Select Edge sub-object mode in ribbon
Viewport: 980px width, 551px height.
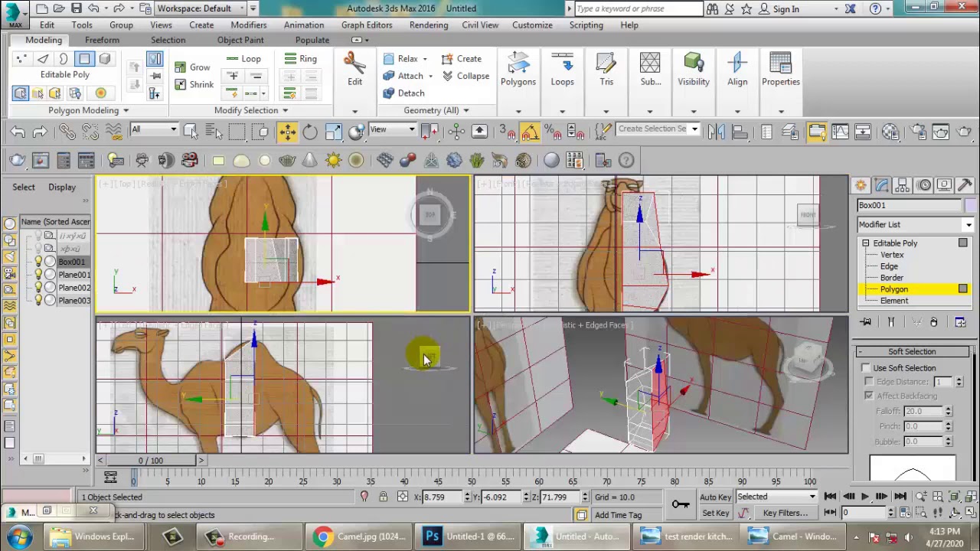(43, 59)
